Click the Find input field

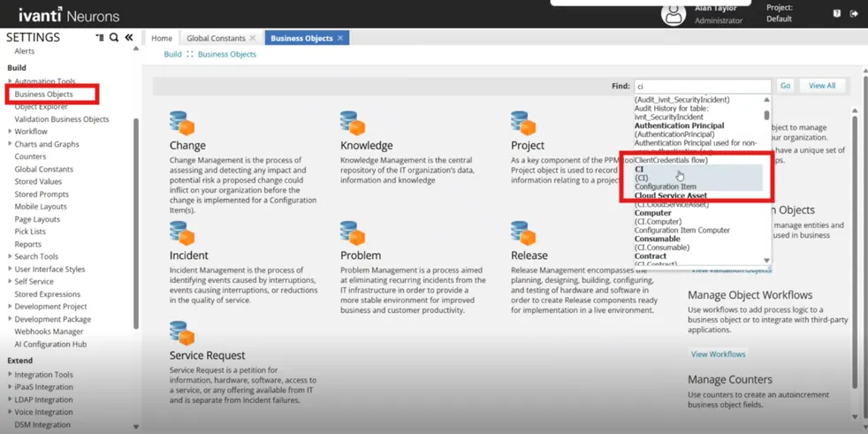click(702, 87)
